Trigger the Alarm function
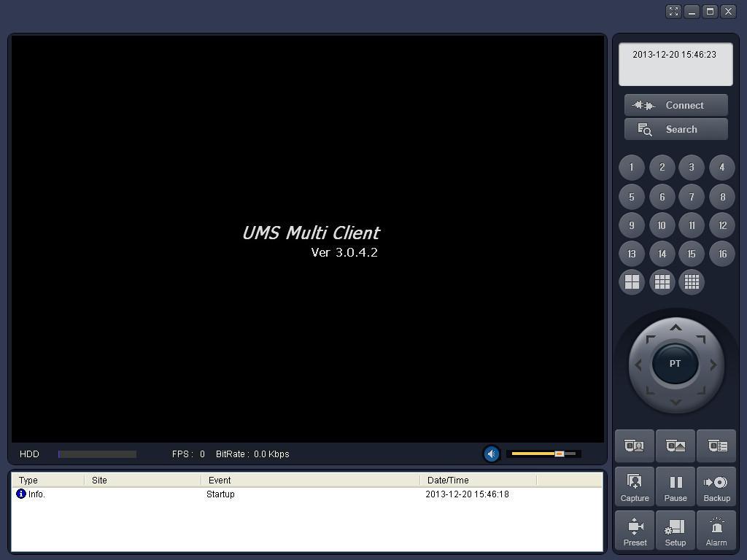747x560 pixels. pyautogui.click(x=716, y=531)
